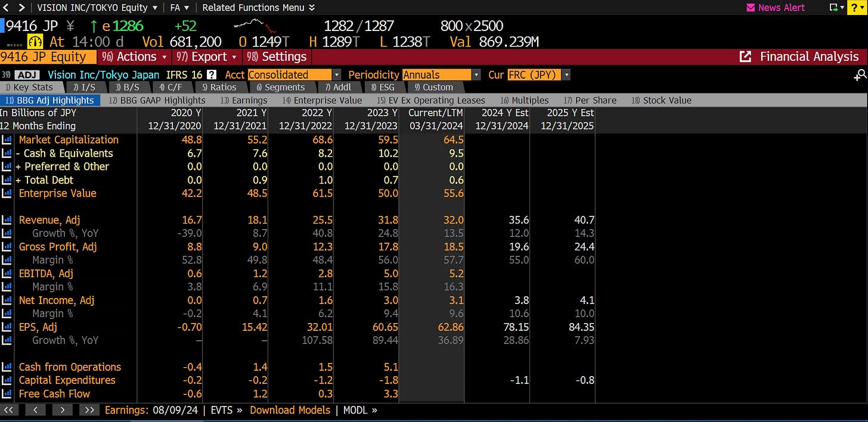Viewport: 868px width, 422px height.
Task: Click the magnifier search icon at right
Action: coord(860,75)
